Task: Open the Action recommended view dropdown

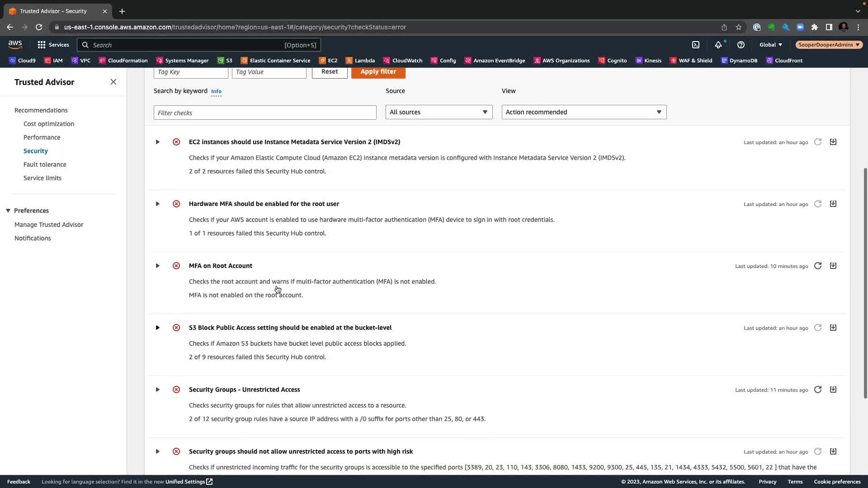Action: pos(584,112)
